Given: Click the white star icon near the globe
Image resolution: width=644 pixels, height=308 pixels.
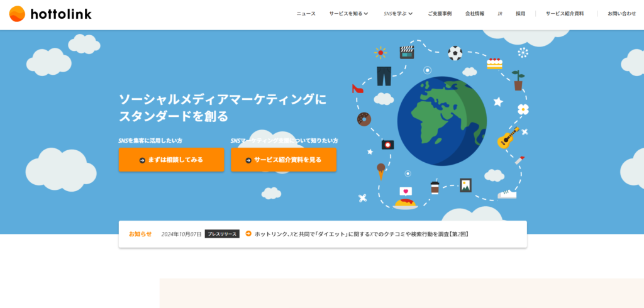Looking at the screenshot, I should (x=498, y=101).
